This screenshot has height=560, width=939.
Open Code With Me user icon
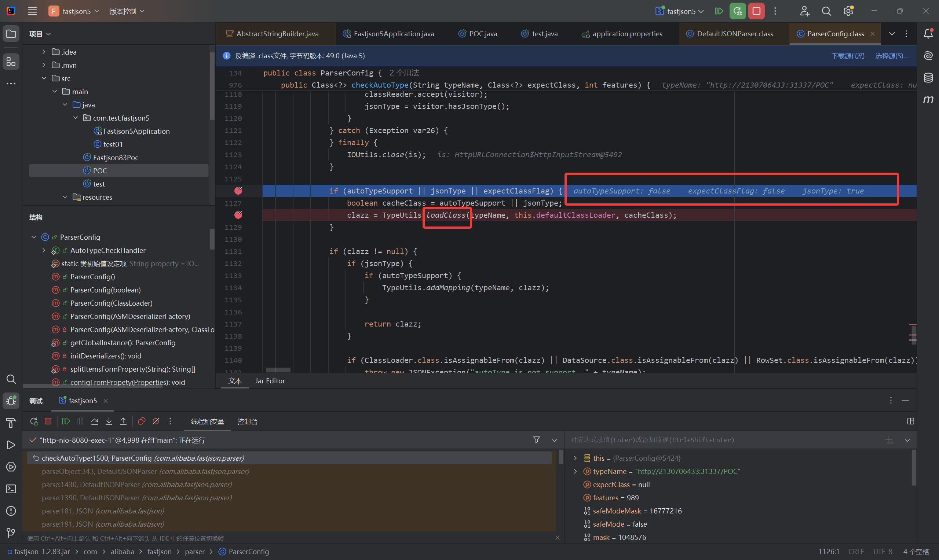pos(805,11)
